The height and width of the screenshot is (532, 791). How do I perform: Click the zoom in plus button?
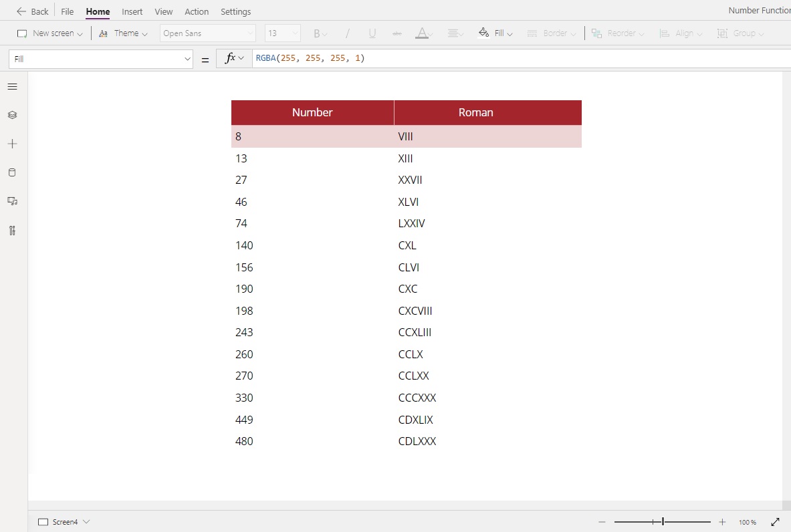(x=722, y=522)
